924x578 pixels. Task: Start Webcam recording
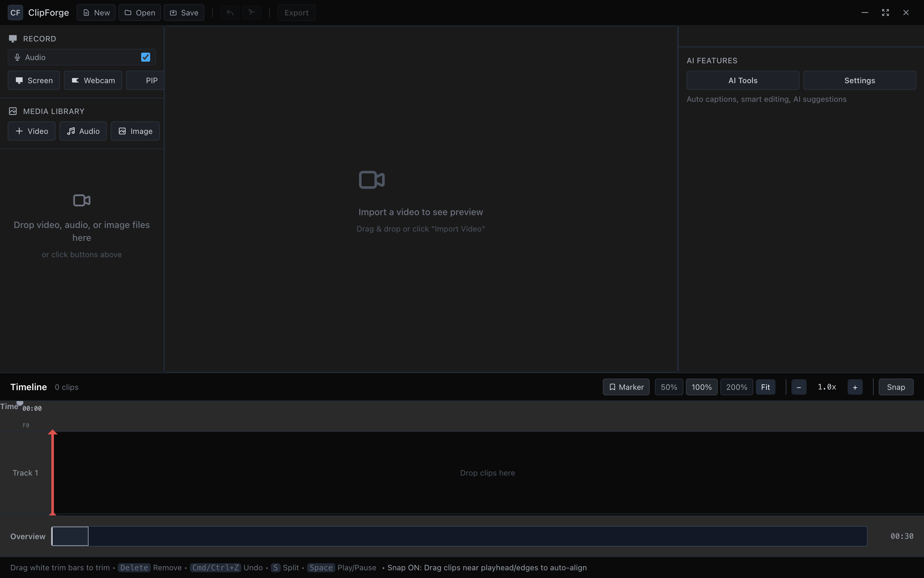pos(93,80)
